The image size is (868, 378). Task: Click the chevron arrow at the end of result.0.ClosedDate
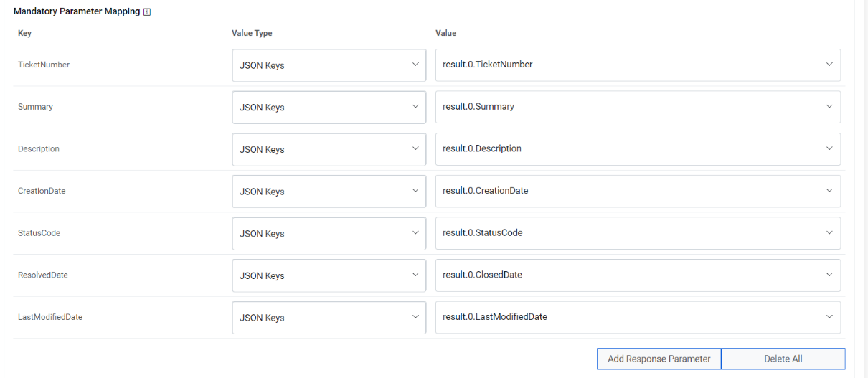(x=829, y=275)
